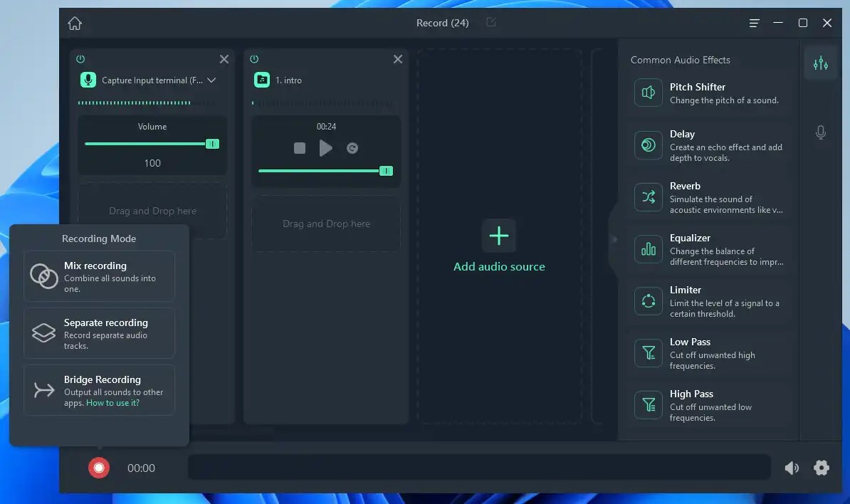This screenshot has height=504, width=850.
Task: Select Separate recording mode
Action: [x=99, y=332]
